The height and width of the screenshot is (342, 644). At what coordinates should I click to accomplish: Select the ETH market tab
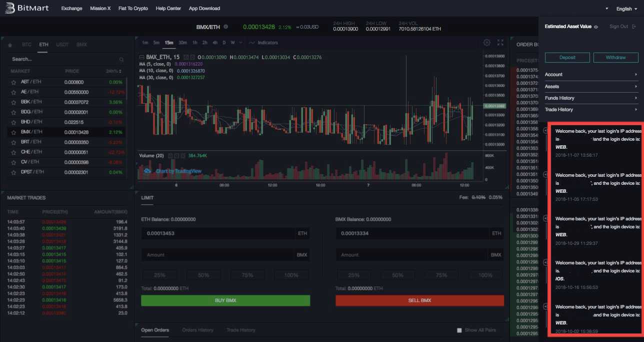(x=44, y=45)
